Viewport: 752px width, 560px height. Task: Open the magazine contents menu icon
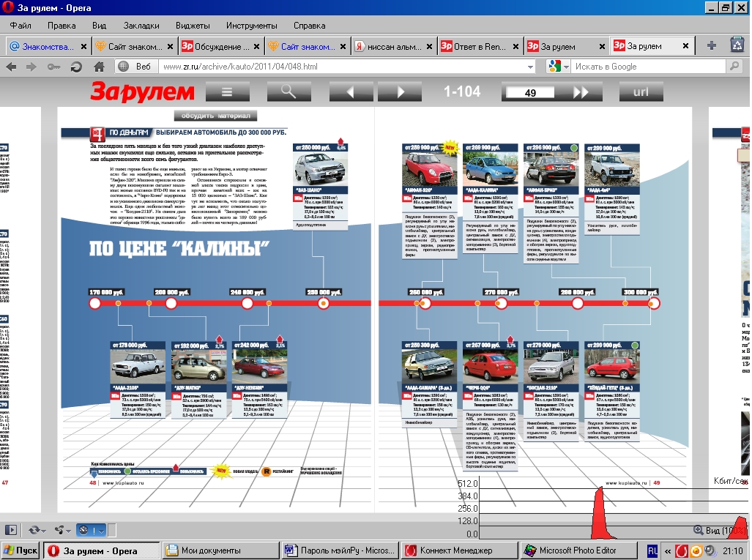[227, 91]
